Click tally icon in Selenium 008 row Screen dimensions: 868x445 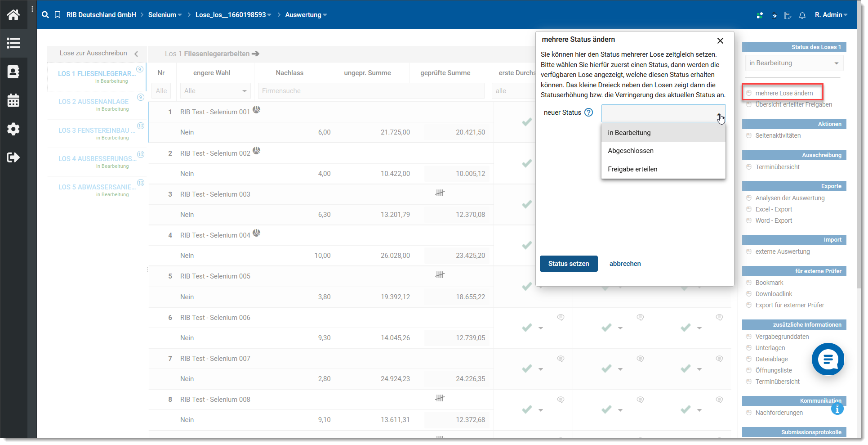click(x=440, y=398)
